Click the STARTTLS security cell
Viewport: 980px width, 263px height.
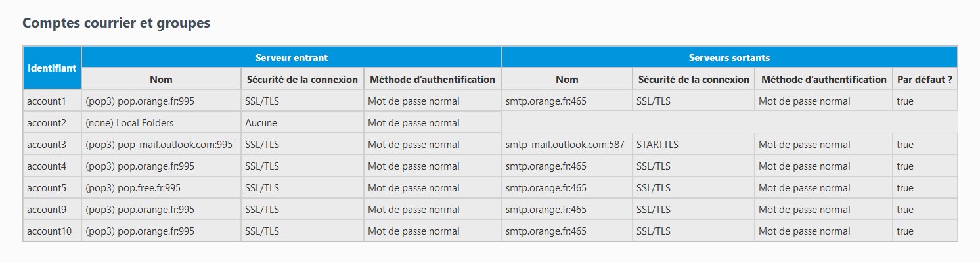tap(657, 145)
